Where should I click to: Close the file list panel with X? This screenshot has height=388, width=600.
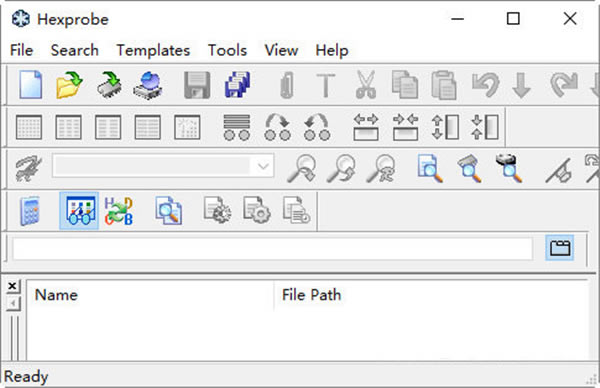point(13,286)
